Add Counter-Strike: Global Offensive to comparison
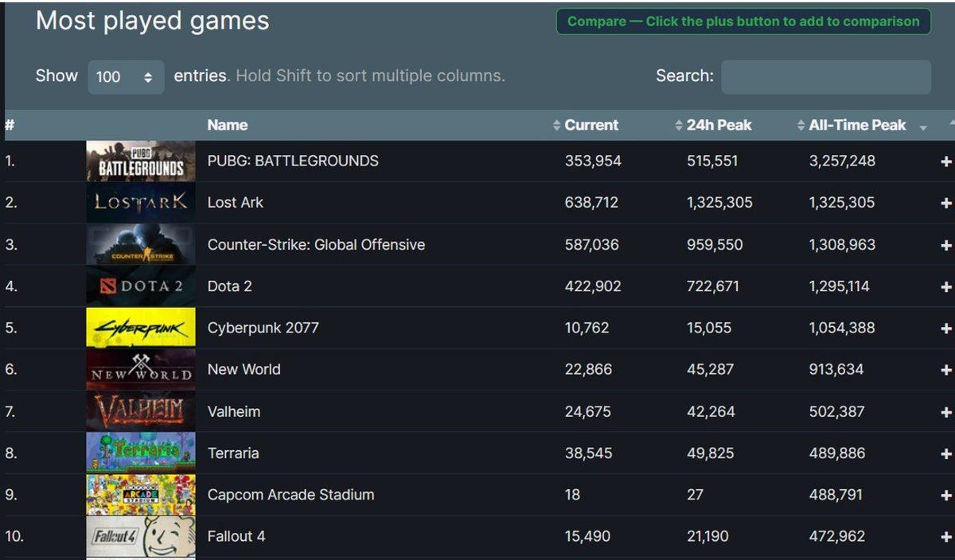 tap(947, 244)
